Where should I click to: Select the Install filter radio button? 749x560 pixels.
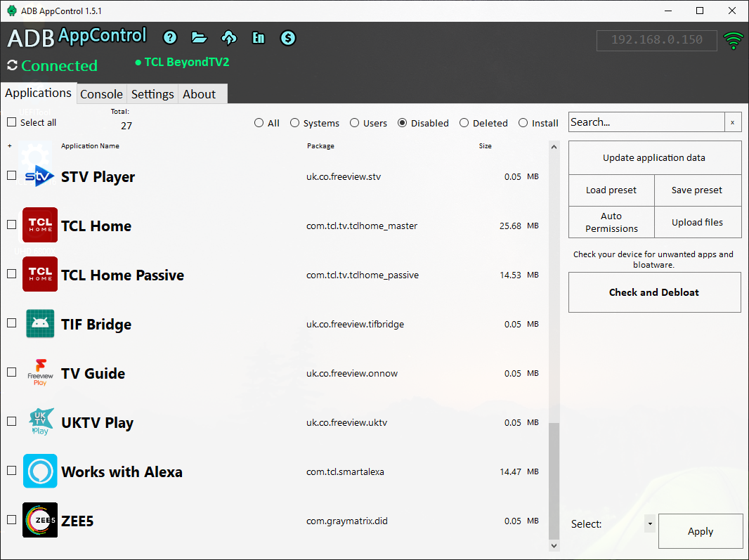[523, 123]
